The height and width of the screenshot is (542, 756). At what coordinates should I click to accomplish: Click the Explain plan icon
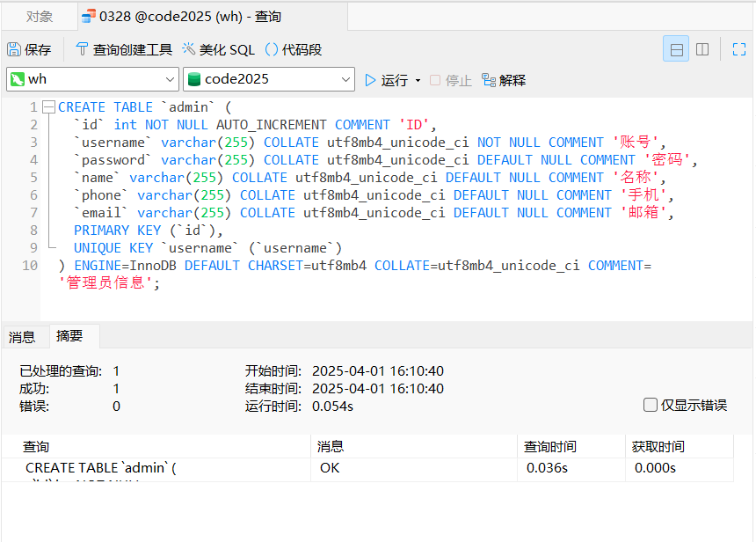click(x=489, y=80)
